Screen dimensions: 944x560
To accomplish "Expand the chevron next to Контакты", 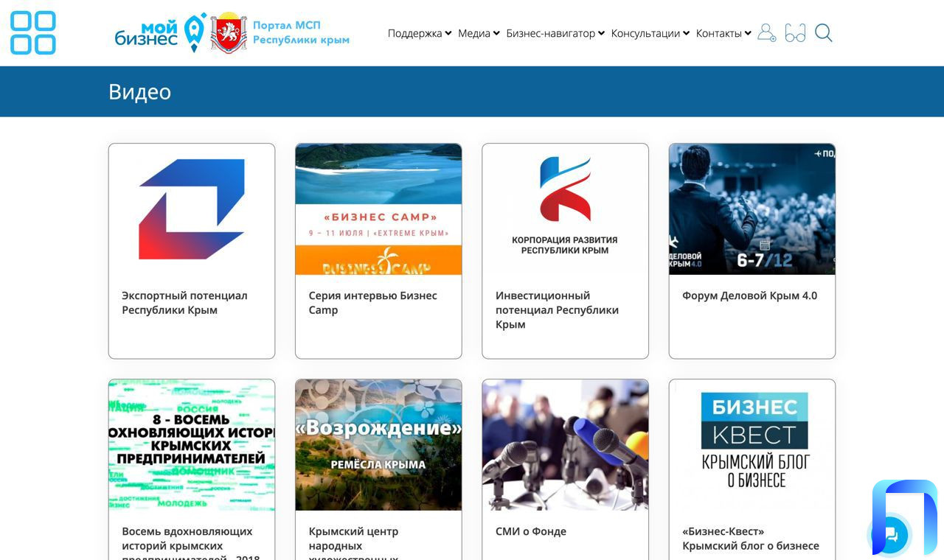I will click(748, 33).
